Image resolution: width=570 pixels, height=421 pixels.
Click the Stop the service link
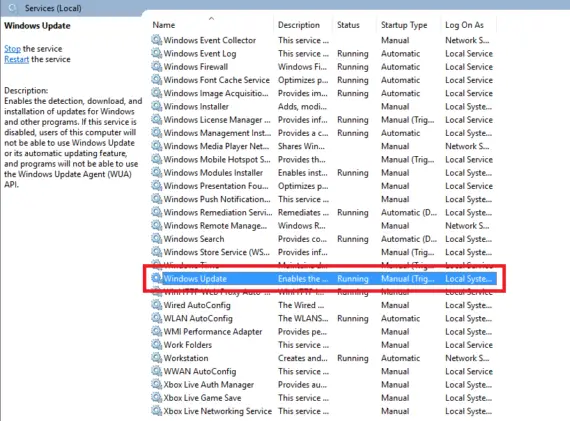(x=12, y=48)
